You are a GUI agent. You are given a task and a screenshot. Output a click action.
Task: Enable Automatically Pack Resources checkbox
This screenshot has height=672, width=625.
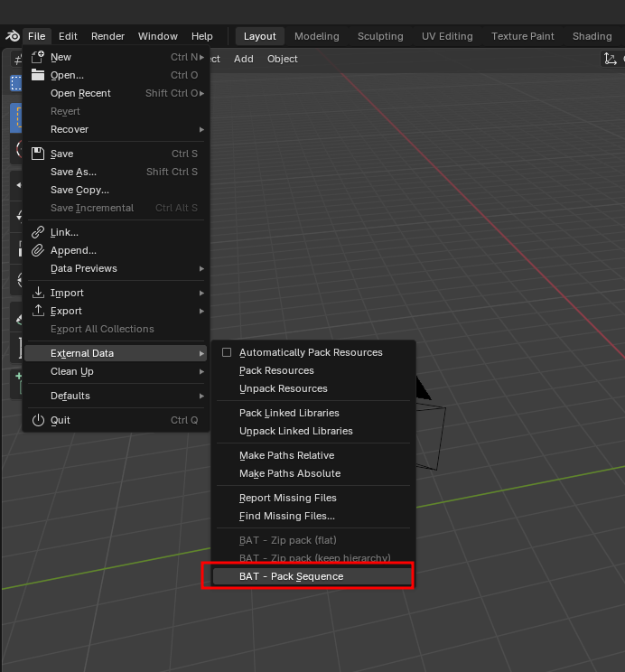(x=227, y=352)
